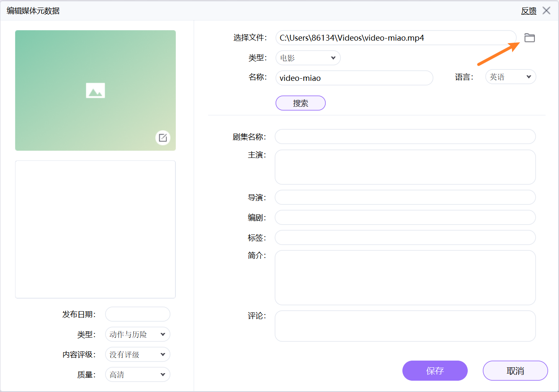Screen dimensions: 559x392
Task: Click the edit icon on the poster thumbnail
Action: tap(162, 138)
